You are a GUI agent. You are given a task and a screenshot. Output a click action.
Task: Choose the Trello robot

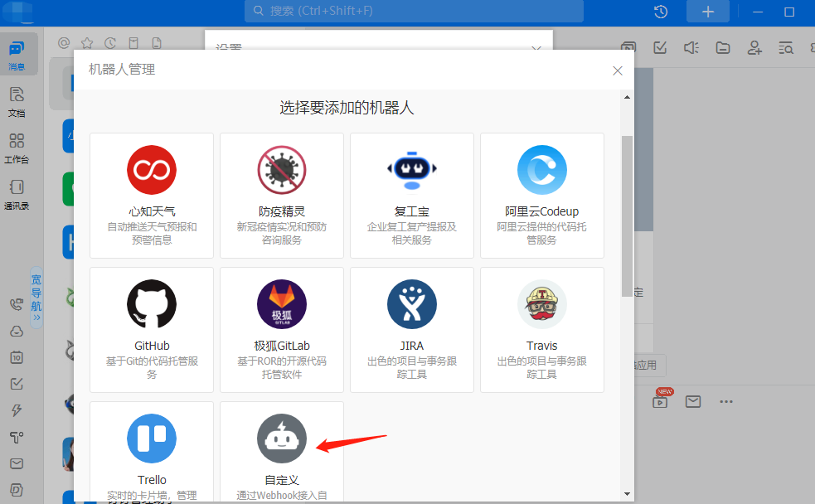(151, 451)
